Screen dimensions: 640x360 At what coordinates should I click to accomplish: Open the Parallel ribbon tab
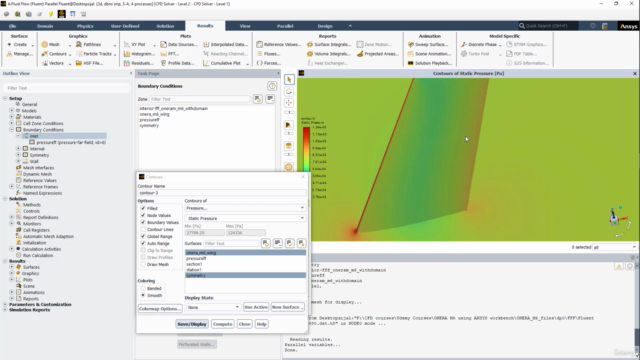coord(285,26)
